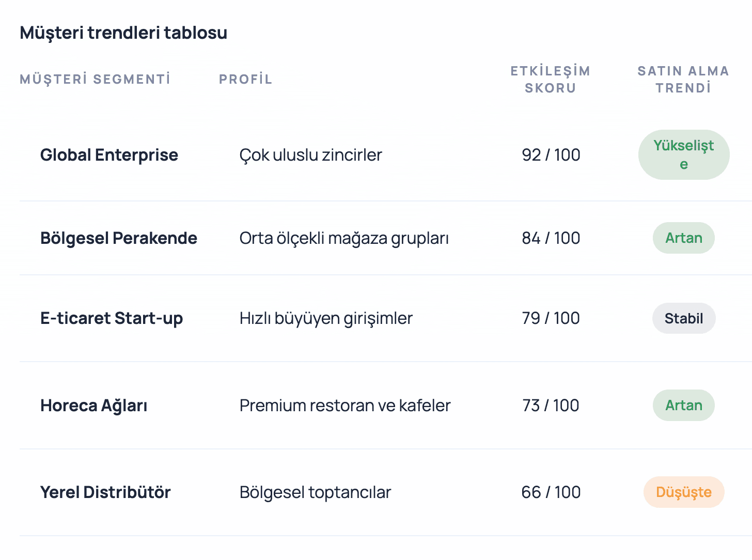Click the Çok uluslu zincirler profile text

[311, 155]
